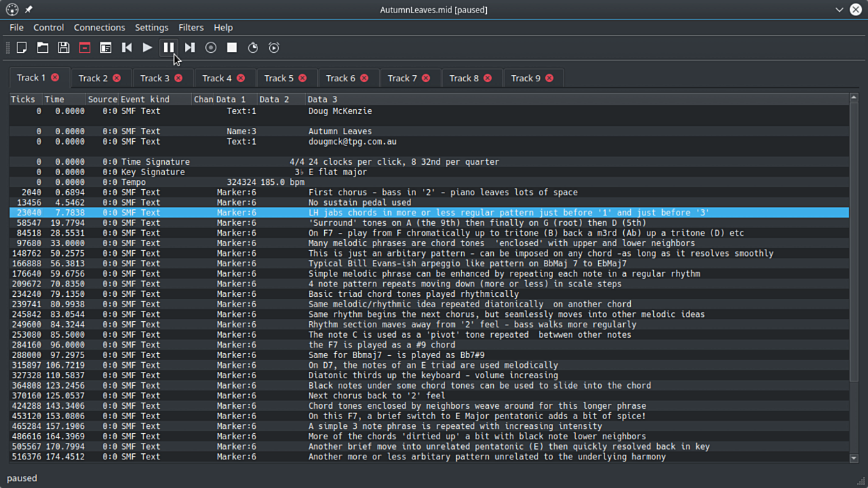Click the 'Event kind' column header

pyautogui.click(x=145, y=99)
